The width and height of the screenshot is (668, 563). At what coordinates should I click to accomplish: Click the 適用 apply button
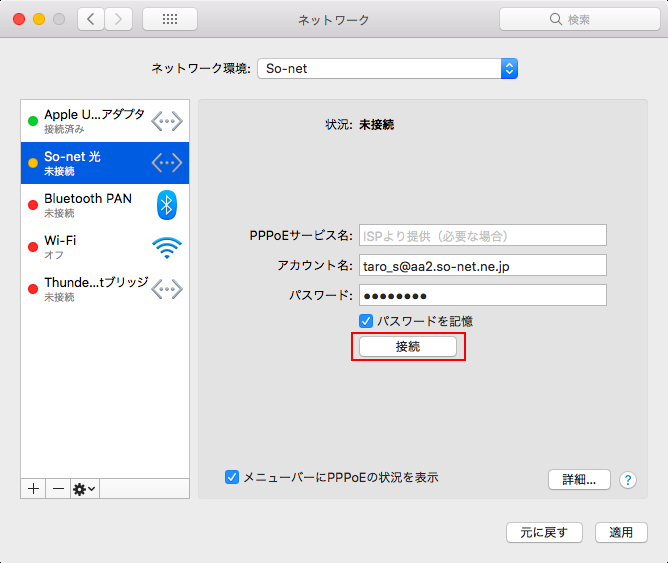(x=621, y=532)
